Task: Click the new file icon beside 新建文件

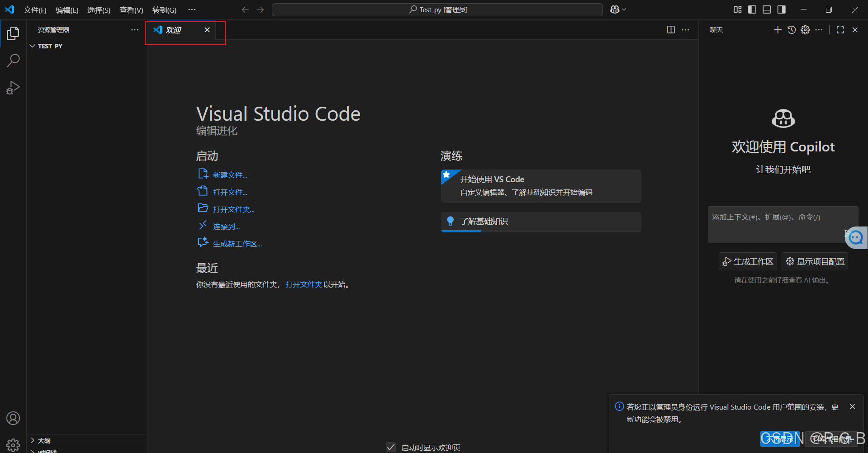Action: [203, 174]
